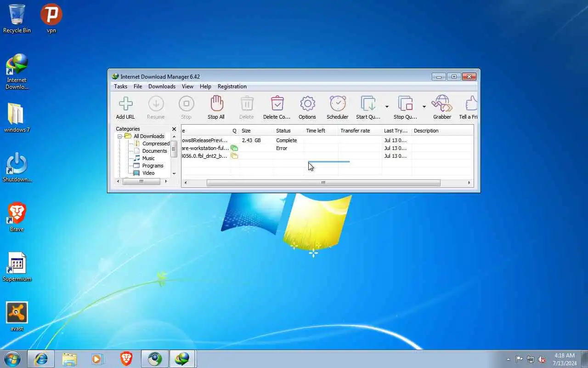Screen dimensions: 588x368
Task: Open Start Queue dropdown arrow
Action: [x=387, y=107]
